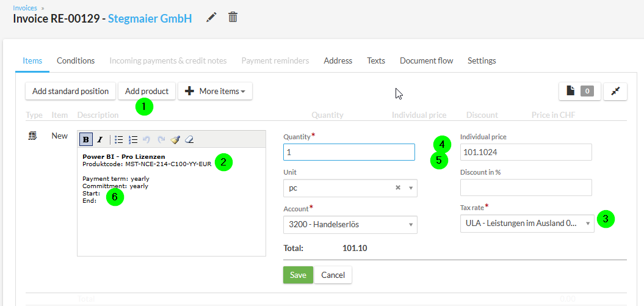Open the Document flow tab
Image resolution: width=644 pixels, height=306 pixels.
pyautogui.click(x=426, y=61)
